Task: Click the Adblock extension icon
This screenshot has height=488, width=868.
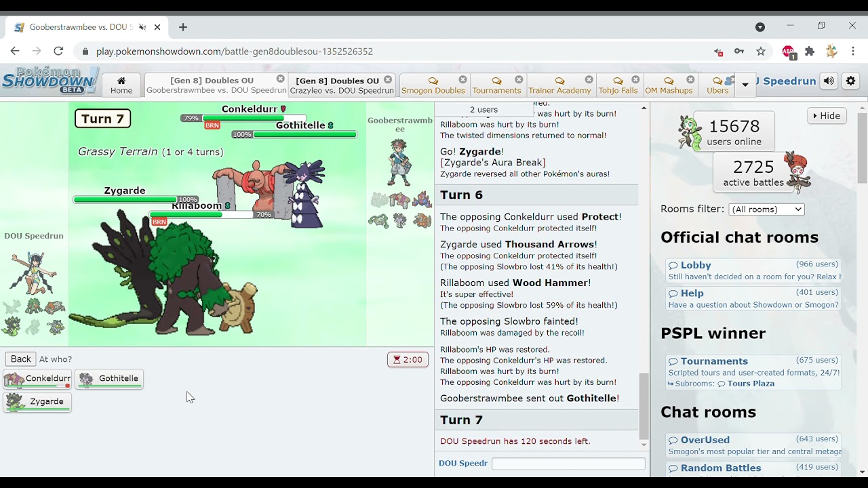Action: (x=788, y=52)
